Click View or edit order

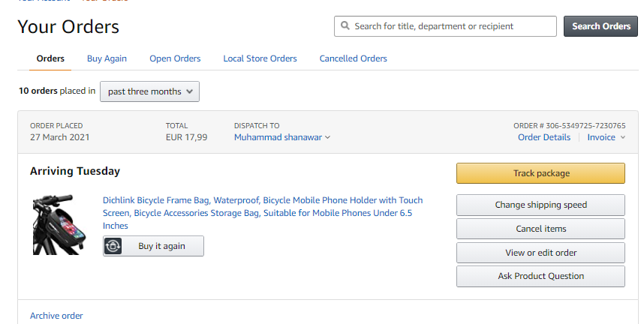540,253
